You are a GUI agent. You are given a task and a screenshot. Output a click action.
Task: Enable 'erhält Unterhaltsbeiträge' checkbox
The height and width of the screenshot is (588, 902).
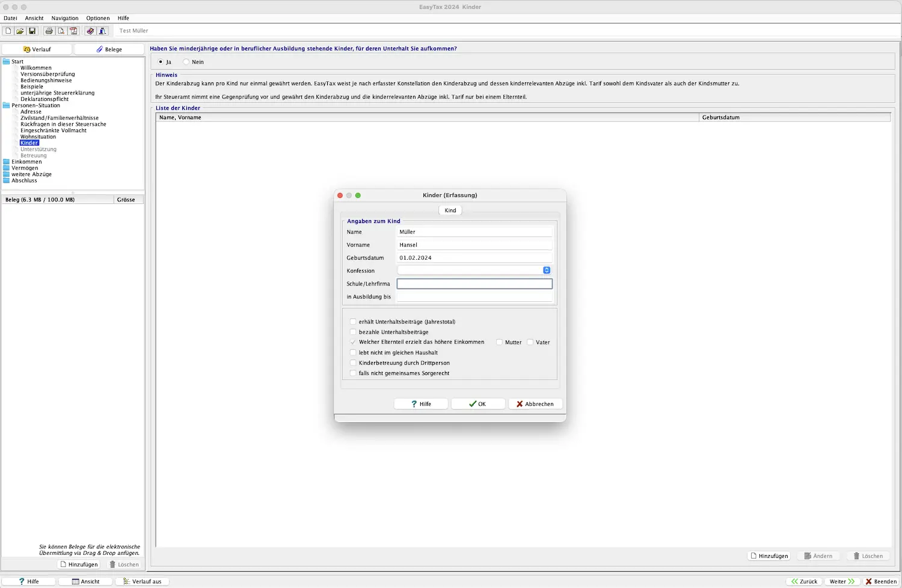click(x=353, y=322)
